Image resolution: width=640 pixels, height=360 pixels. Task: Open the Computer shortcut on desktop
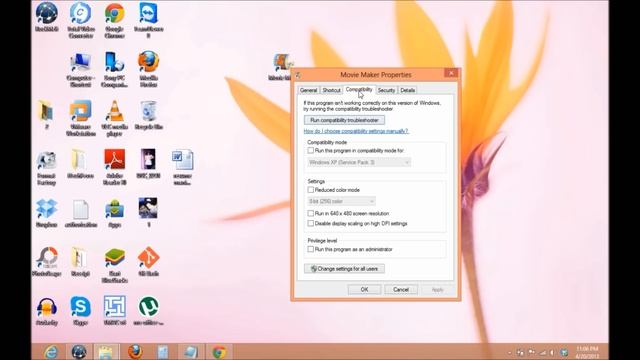tap(80, 69)
